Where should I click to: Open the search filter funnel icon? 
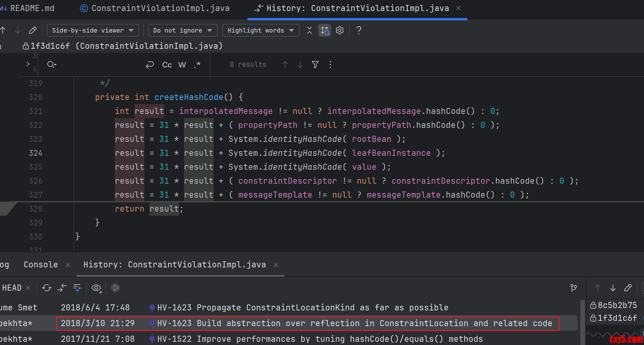pos(315,65)
